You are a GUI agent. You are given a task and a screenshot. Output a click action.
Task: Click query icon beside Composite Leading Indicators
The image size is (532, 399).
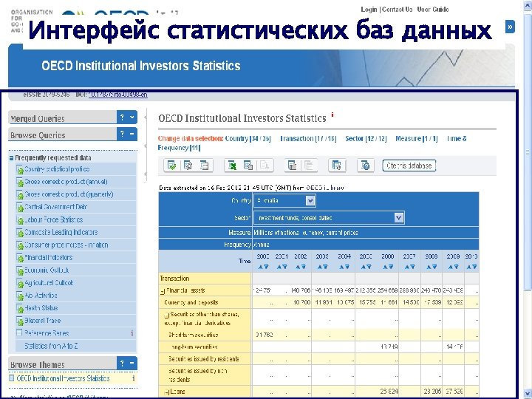tap(20, 233)
